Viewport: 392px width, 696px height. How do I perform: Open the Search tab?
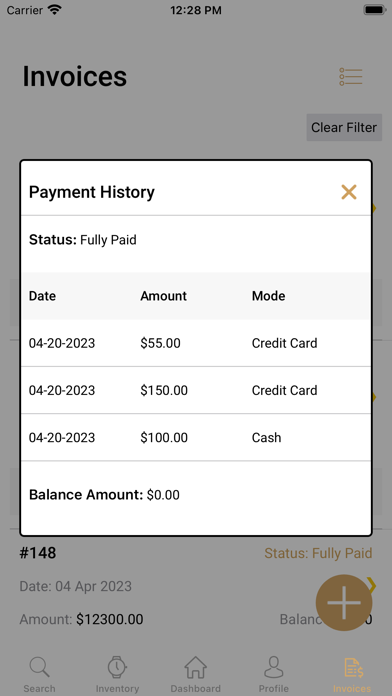click(40, 675)
